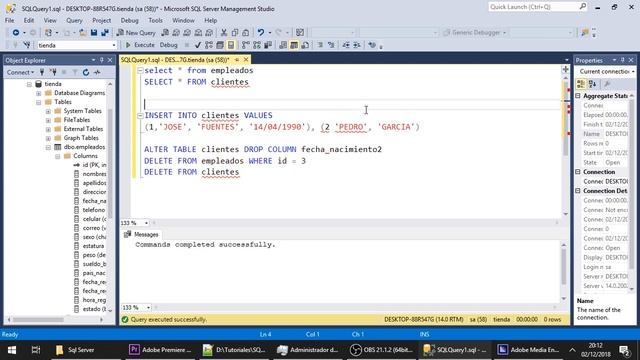Open the Tools menu
The image size is (640, 360).
155,20
